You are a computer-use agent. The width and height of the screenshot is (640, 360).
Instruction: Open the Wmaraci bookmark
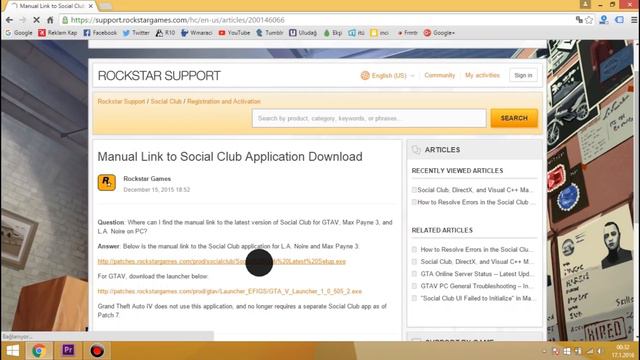point(197,33)
